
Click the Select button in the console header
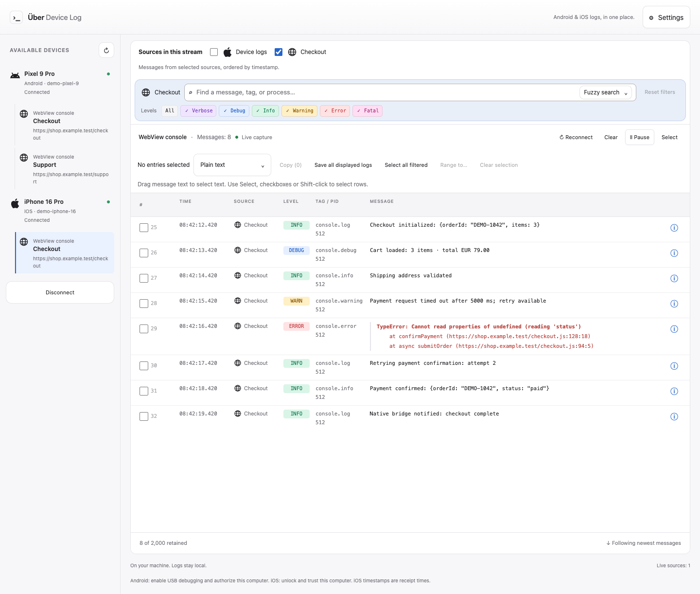[x=669, y=137]
